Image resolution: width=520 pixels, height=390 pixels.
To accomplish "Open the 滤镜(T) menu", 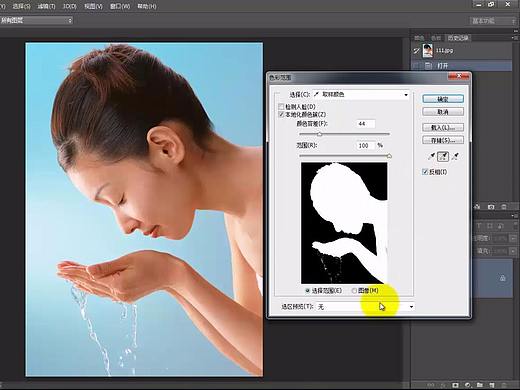I will pos(46,6).
